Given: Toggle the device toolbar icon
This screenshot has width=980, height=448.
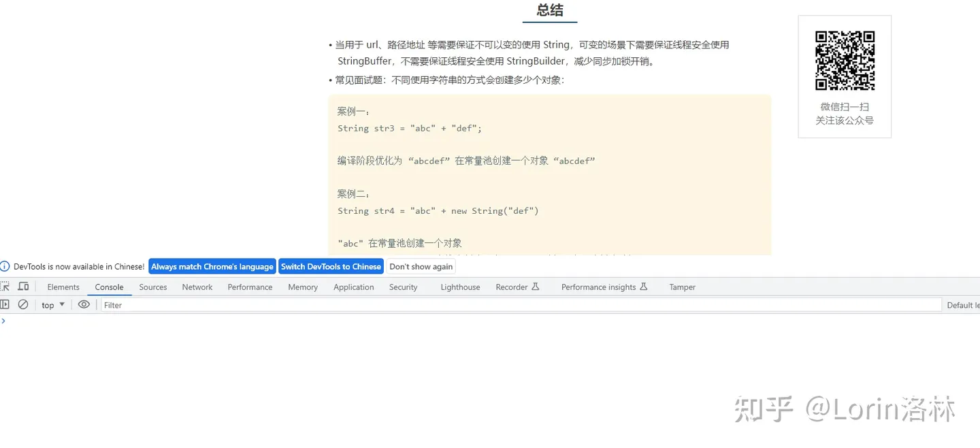Looking at the screenshot, I should [x=23, y=287].
